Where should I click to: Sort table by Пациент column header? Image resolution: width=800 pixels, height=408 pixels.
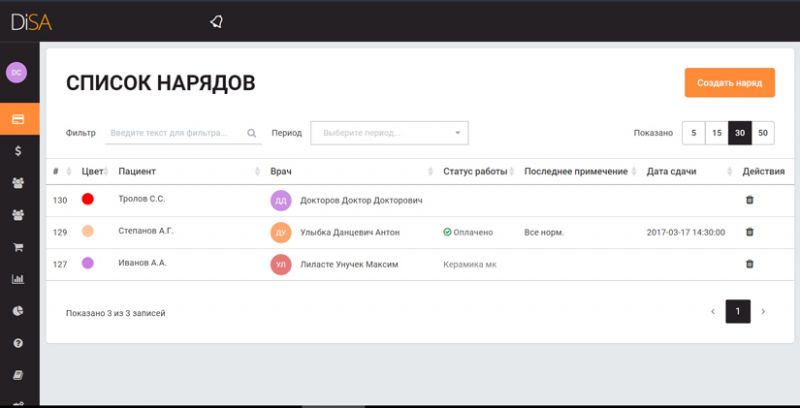137,171
